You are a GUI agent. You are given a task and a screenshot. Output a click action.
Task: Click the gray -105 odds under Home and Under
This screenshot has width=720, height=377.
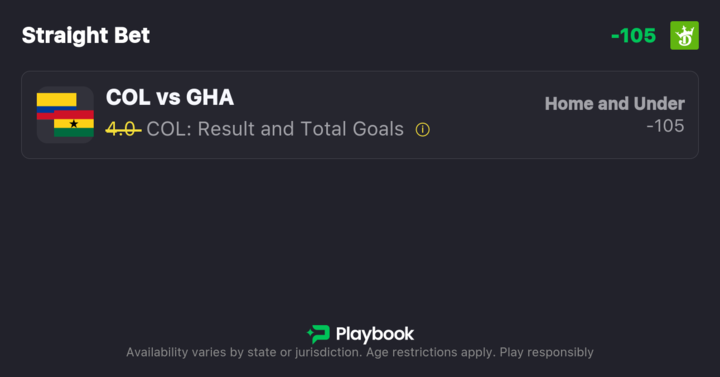[665, 126]
